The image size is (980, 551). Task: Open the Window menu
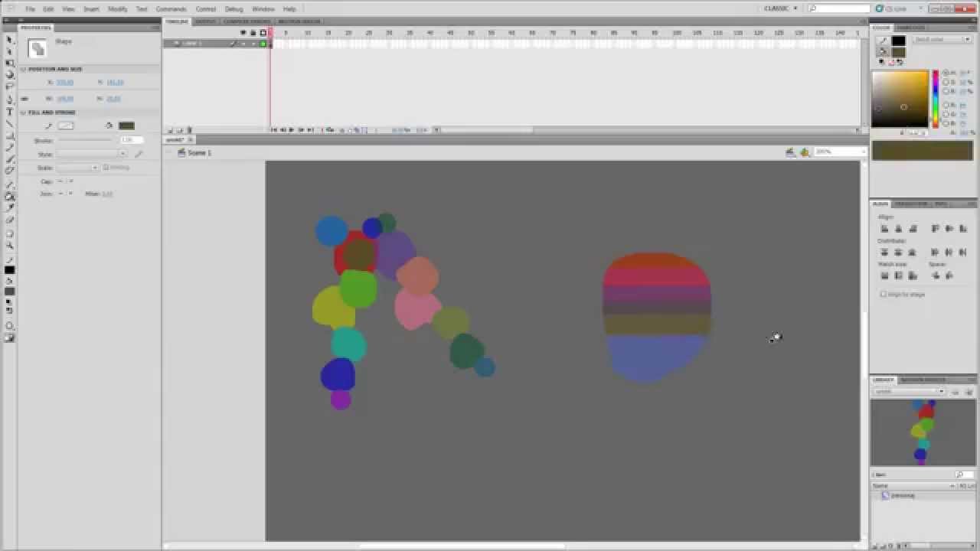pyautogui.click(x=263, y=9)
